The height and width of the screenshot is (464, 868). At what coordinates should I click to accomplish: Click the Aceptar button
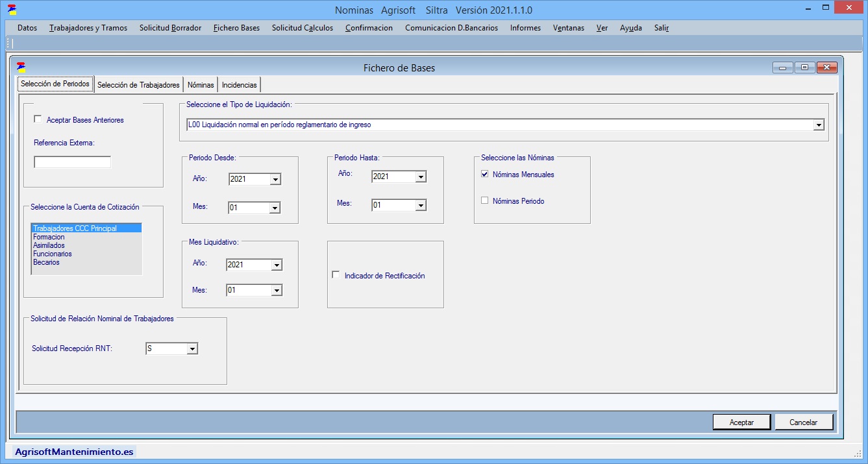tap(741, 422)
